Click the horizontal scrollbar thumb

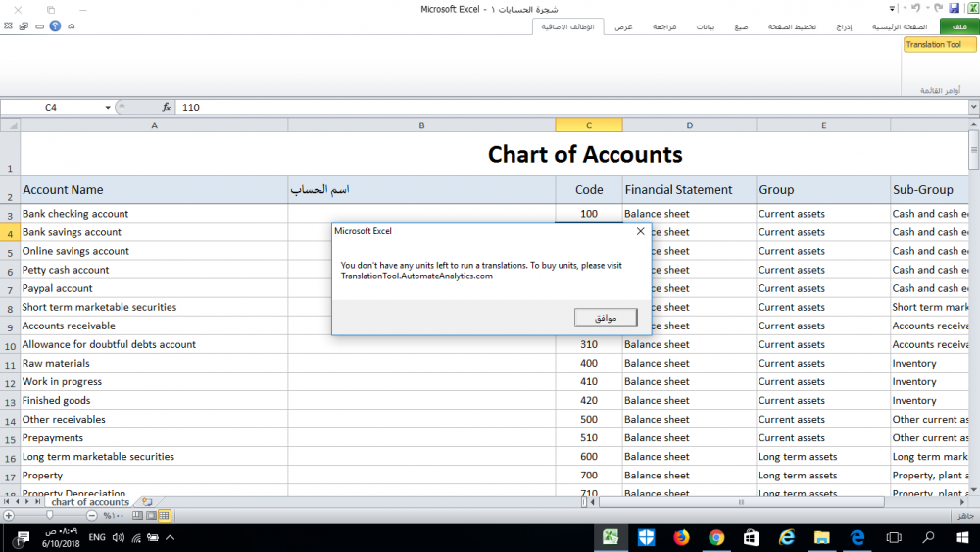(x=741, y=501)
